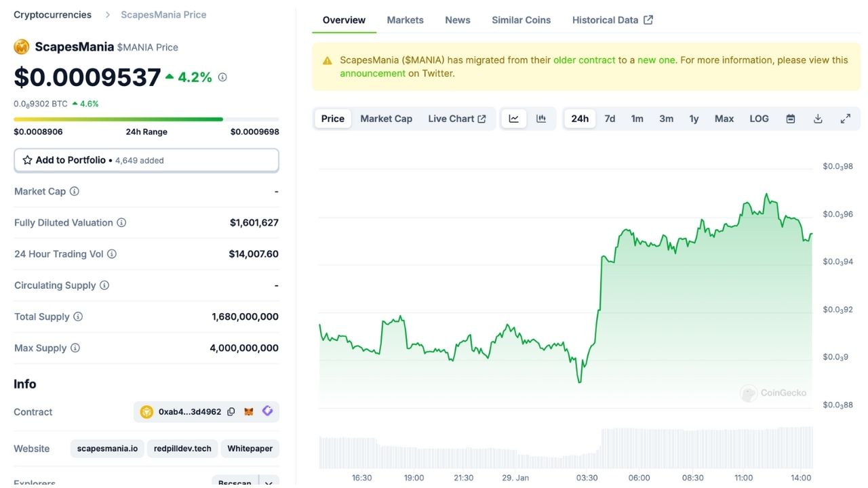Toggle the LOG scale option

(759, 119)
